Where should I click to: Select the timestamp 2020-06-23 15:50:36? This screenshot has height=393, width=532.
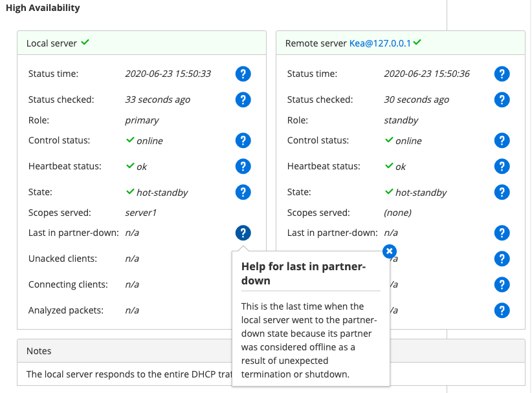[x=427, y=74]
